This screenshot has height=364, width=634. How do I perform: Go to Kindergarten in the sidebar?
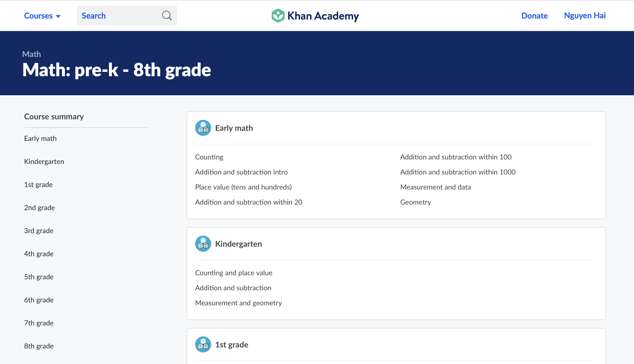coord(44,161)
